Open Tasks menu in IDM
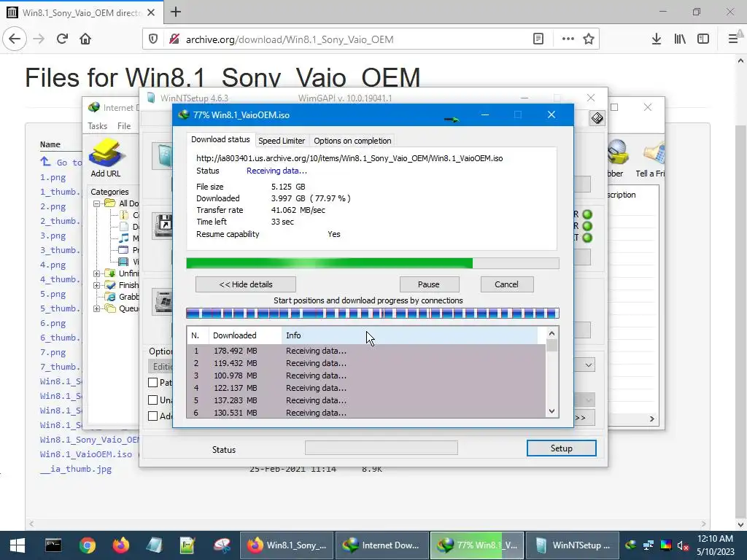 point(97,126)
